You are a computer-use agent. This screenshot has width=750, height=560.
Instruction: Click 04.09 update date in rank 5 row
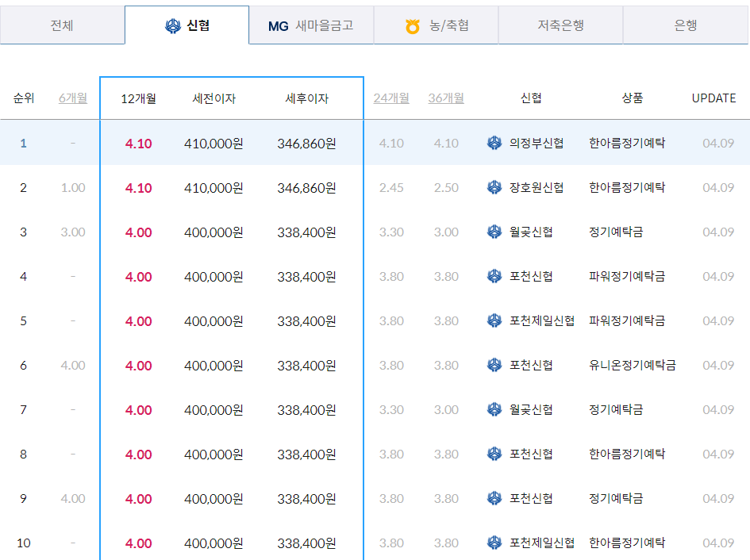(x=718, y=321)
